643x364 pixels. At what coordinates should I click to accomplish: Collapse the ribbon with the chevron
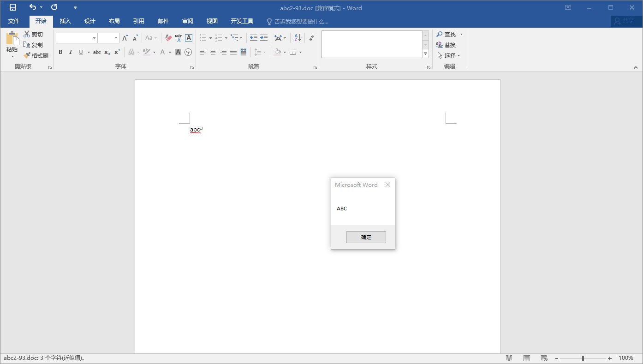coord(636,67)
